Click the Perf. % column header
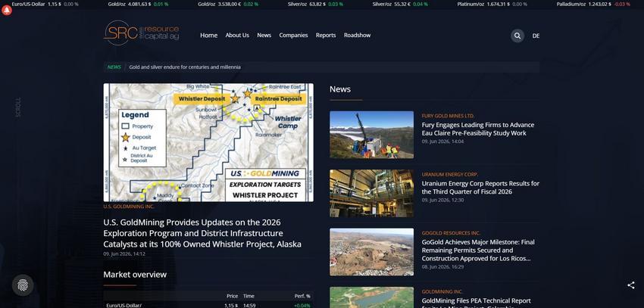644x308 pixels. coord(302,296)
